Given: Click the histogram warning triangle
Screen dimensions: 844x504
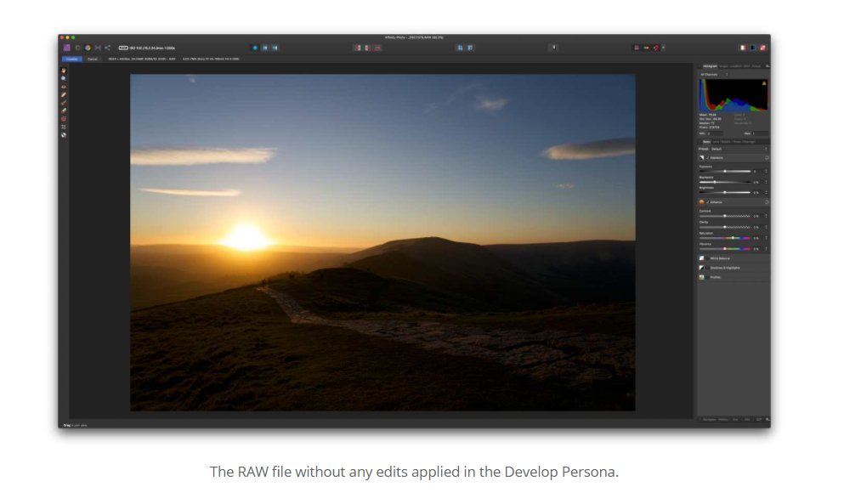Looking at the screenshot, I should click(763, 83).
